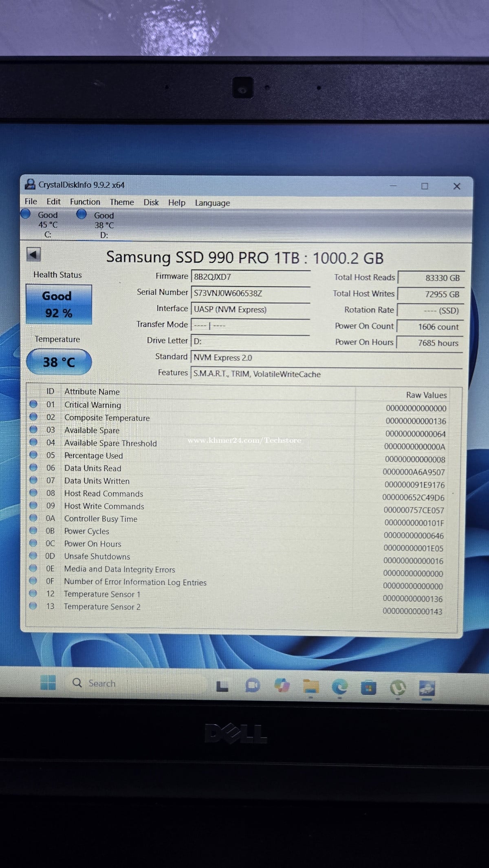Click the 38 °C temperature button

[59, 362]
